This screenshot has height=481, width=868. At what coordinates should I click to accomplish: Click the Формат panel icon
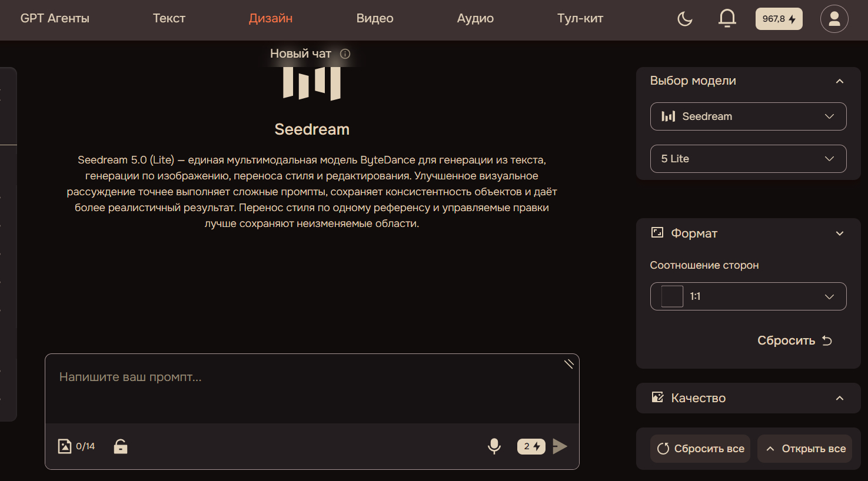point(657,233)
